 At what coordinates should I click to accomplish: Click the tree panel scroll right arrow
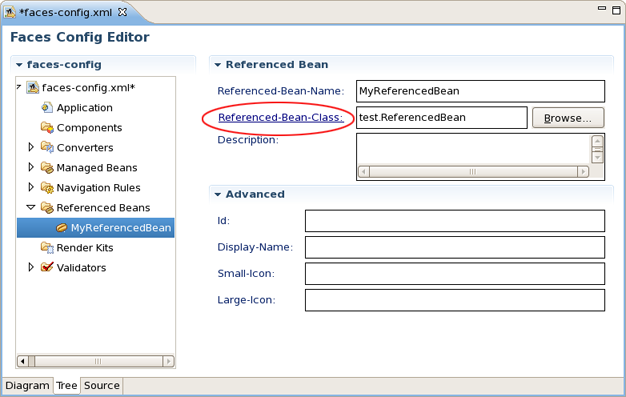(168, 361)
